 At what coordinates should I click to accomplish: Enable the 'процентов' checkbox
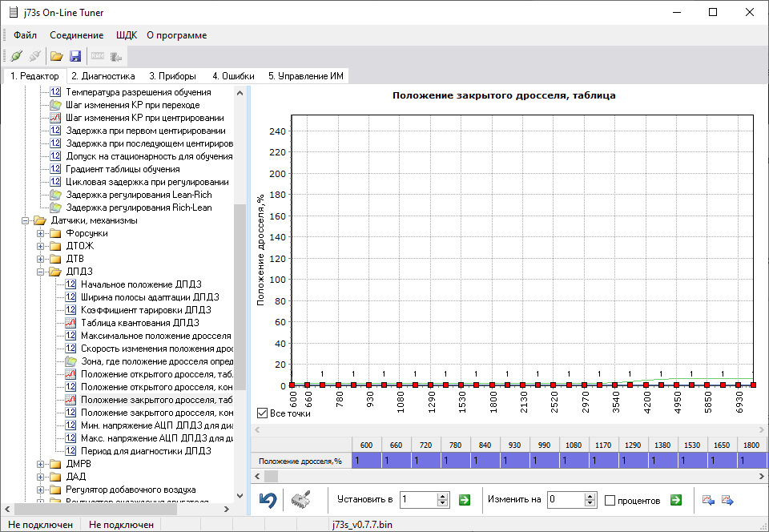coord(610,501)
